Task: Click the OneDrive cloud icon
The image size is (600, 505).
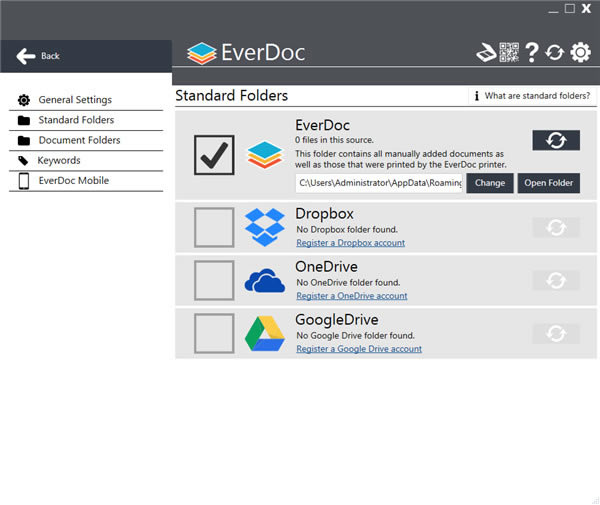Action: click(265, 280)
